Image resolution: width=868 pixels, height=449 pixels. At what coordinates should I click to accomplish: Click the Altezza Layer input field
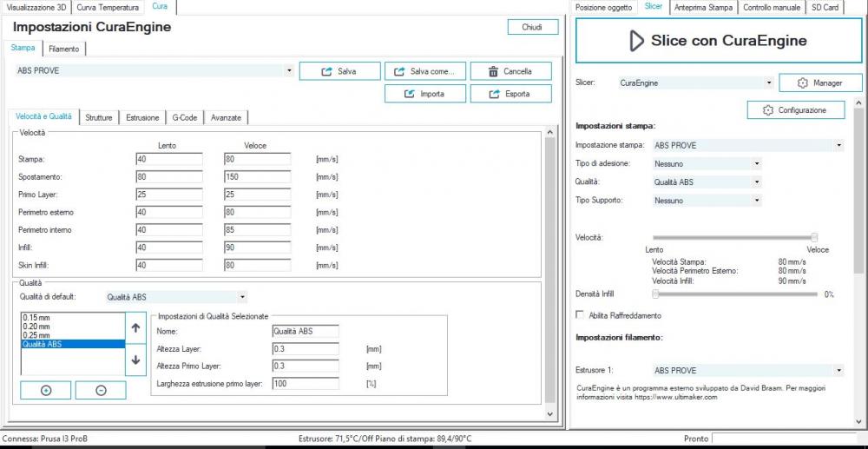point(305,348)
